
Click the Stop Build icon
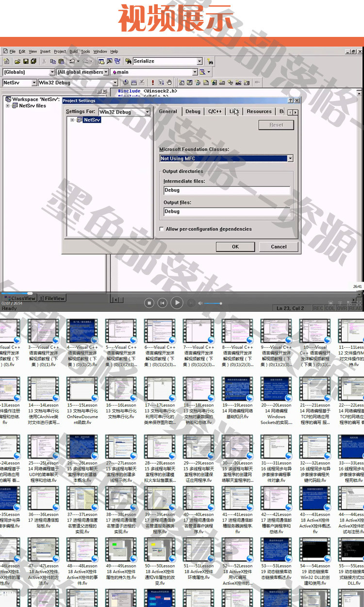point(142,83)
